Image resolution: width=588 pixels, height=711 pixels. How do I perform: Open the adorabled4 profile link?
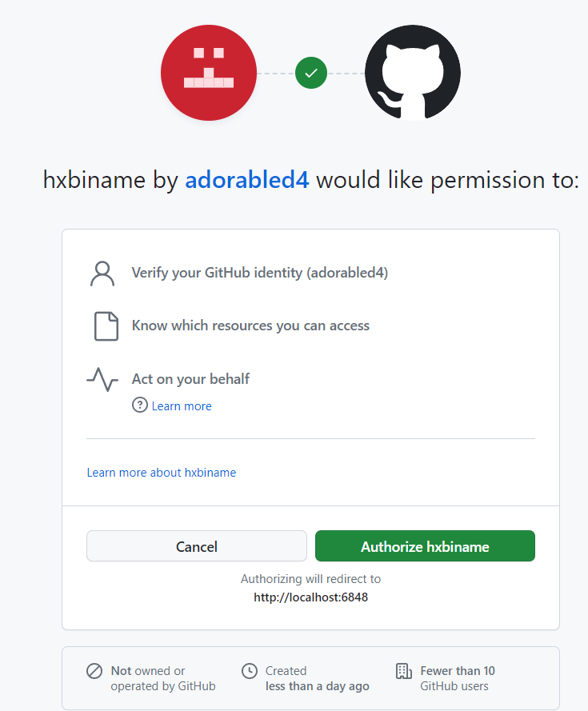[x=246, y=180]
